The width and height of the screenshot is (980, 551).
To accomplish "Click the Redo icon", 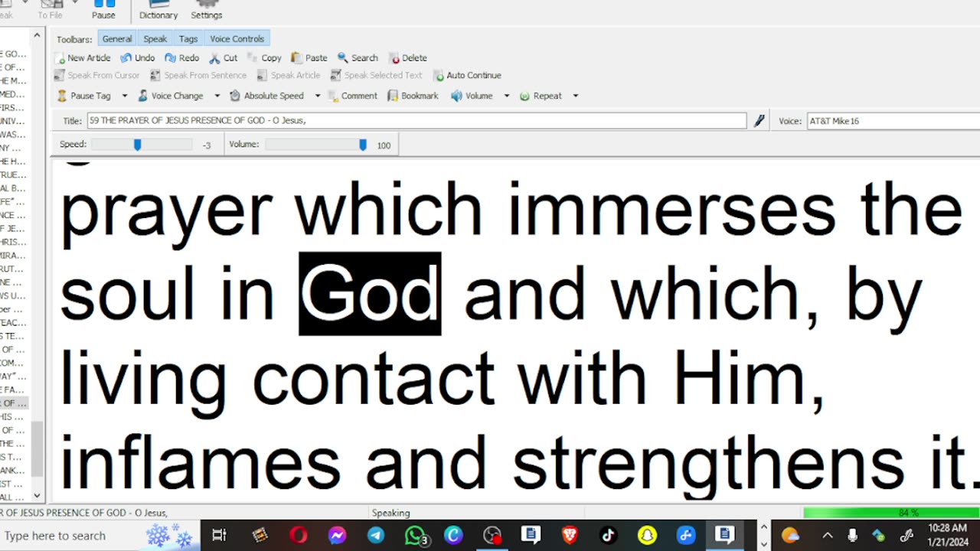I will click(181, 58).
